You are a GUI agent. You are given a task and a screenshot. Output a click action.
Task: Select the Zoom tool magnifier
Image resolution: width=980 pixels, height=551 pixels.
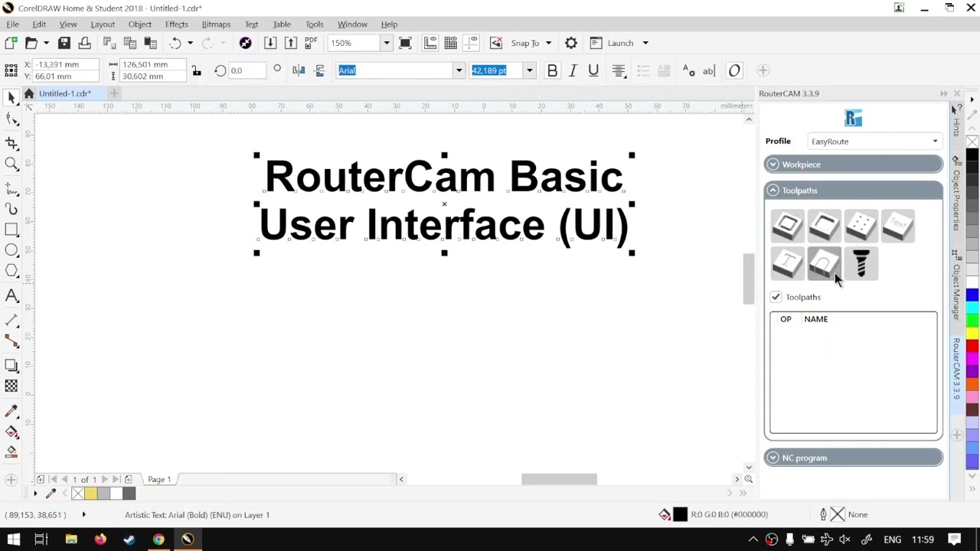[11, 164]
